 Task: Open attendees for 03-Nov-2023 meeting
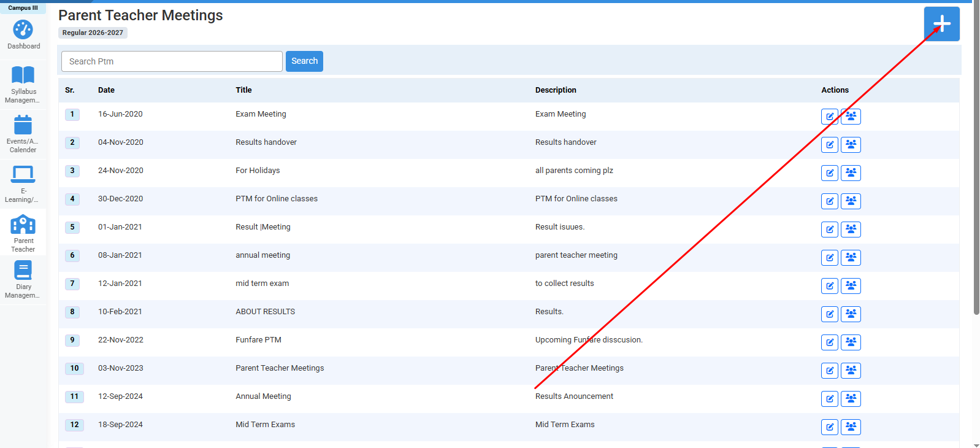851,371
